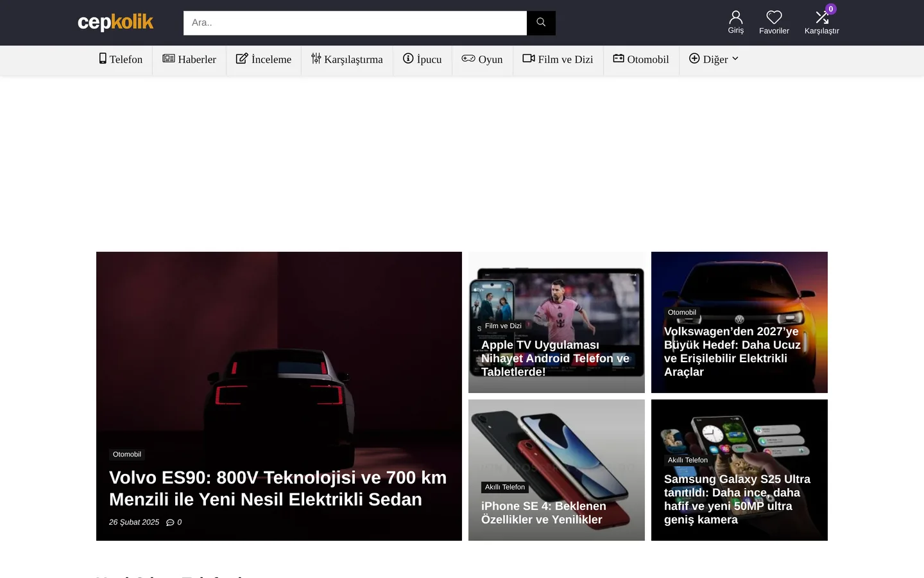
Task: Open the Karşılaştır shuffle icon
Action: (x=821, y=17)
